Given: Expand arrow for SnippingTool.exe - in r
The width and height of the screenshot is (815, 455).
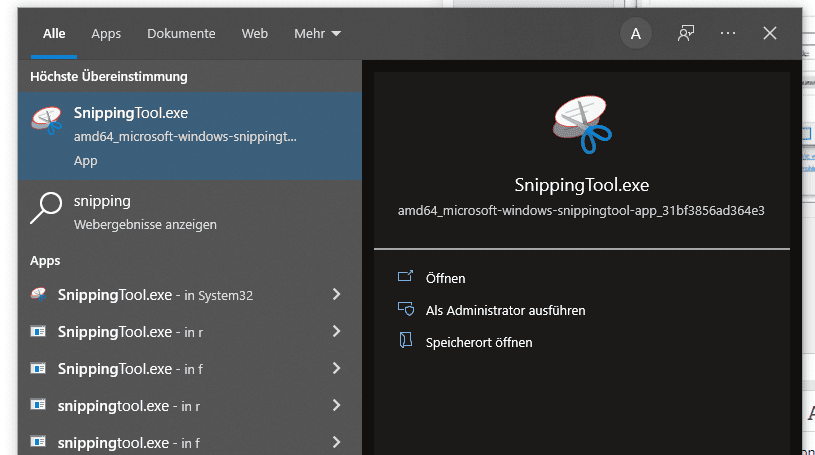Looking at the screenshot, I should 336,331.
